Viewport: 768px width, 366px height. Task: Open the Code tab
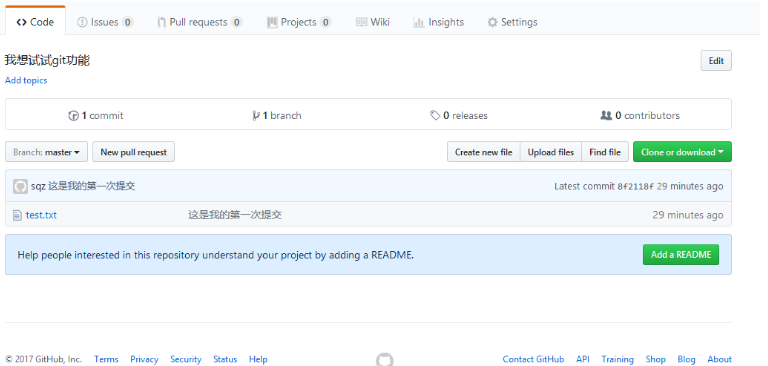coord(35,22)
